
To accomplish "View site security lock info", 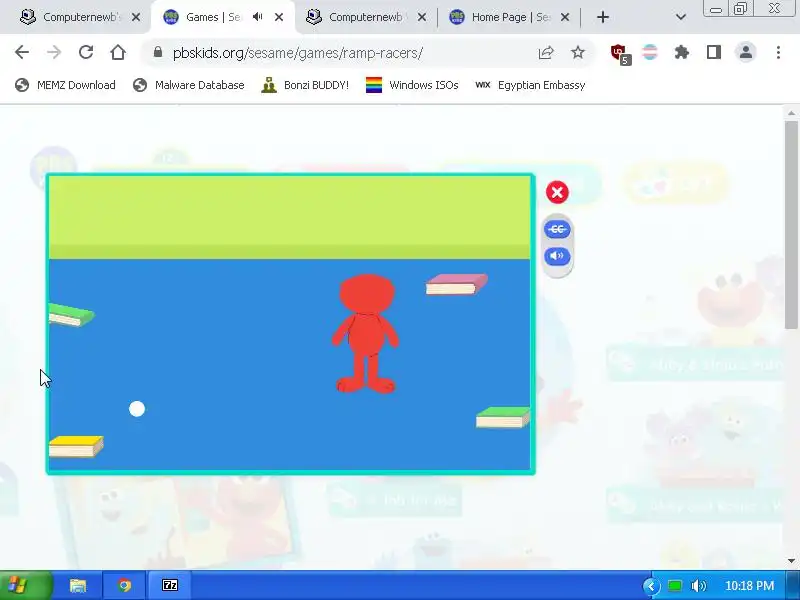I will (158, 52).
